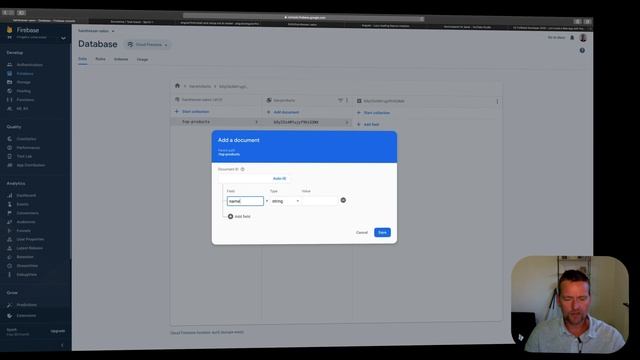Click Add field in the dialog
This screenshot has width=640, height=360.
point(239,216)
